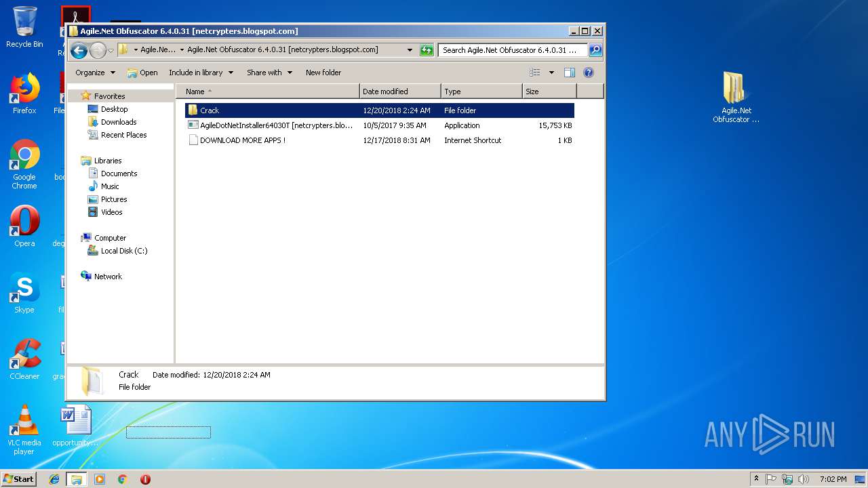
Task: Click the volume speaker tray icon
Action: tap(804, 479)
